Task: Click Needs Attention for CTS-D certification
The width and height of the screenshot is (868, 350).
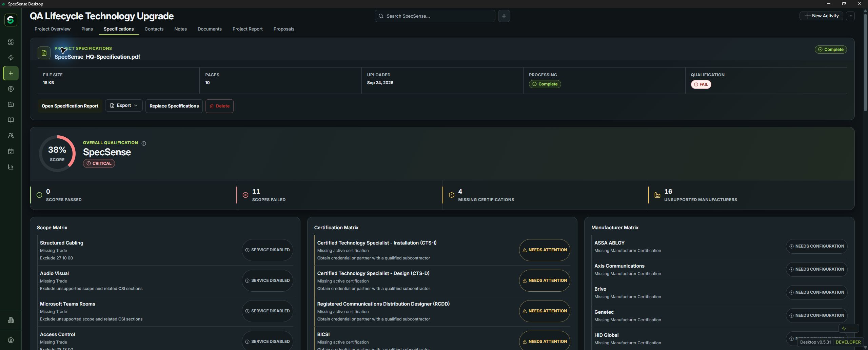Action: [x=545, y=281]
